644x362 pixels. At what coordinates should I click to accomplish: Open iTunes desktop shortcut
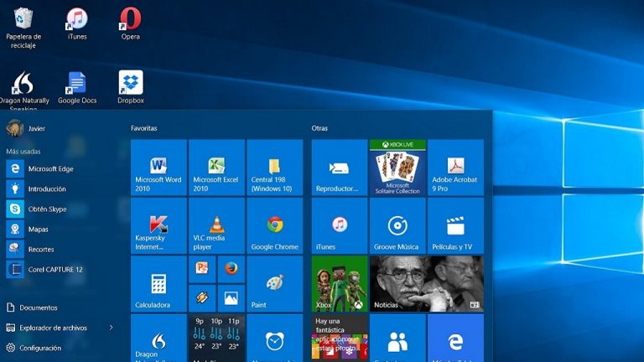[x=77, y=23]
